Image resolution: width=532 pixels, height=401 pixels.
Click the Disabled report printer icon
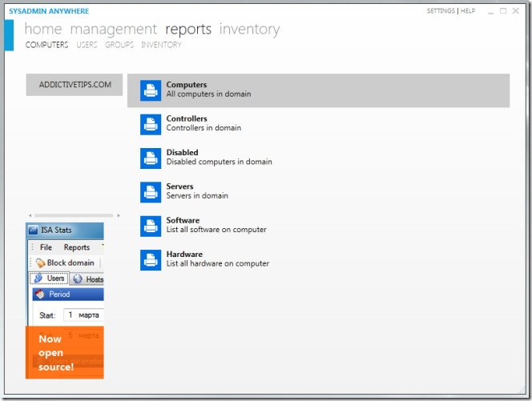(151, 158)
